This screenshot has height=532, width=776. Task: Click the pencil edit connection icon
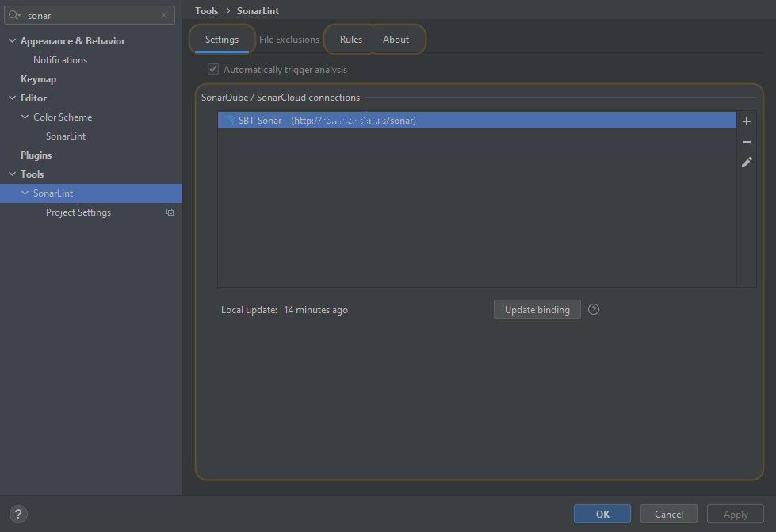[x=746, y=163]
